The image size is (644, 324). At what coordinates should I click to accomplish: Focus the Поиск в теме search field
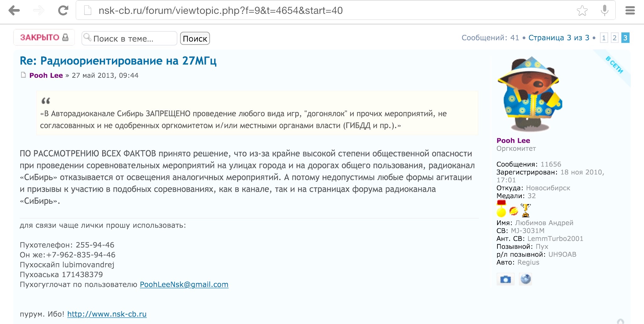132,39
